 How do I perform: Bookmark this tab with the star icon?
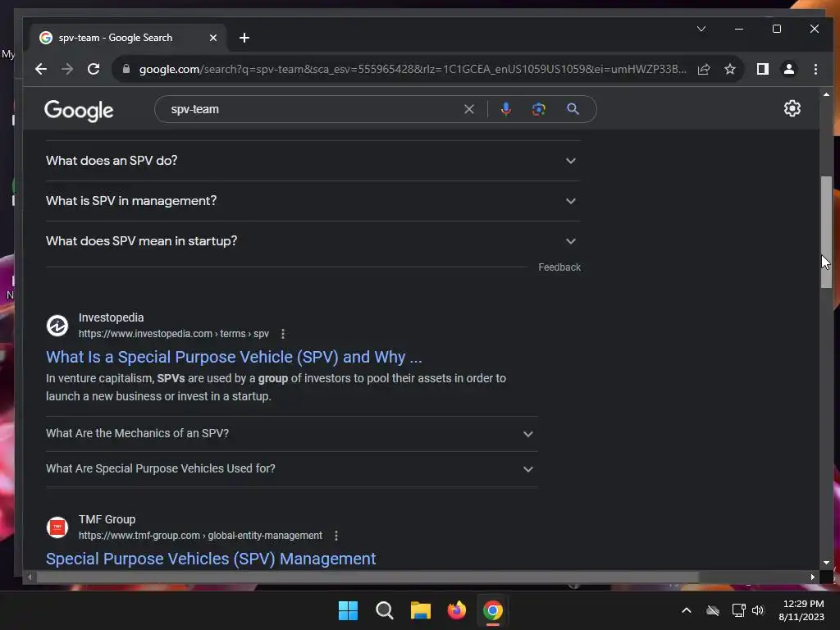[x=729, y=69]
